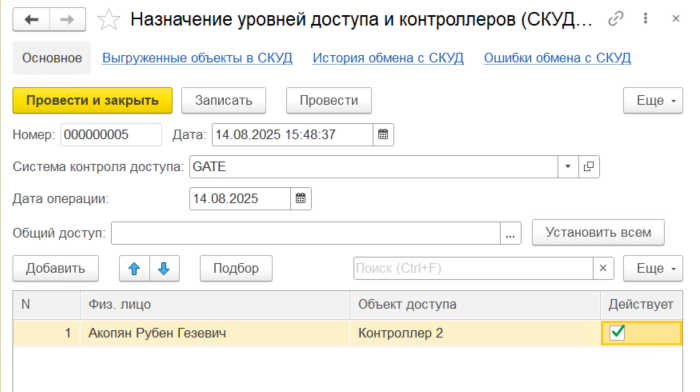
Task: Go forward with the right arrow button
Action: point(67,20)
